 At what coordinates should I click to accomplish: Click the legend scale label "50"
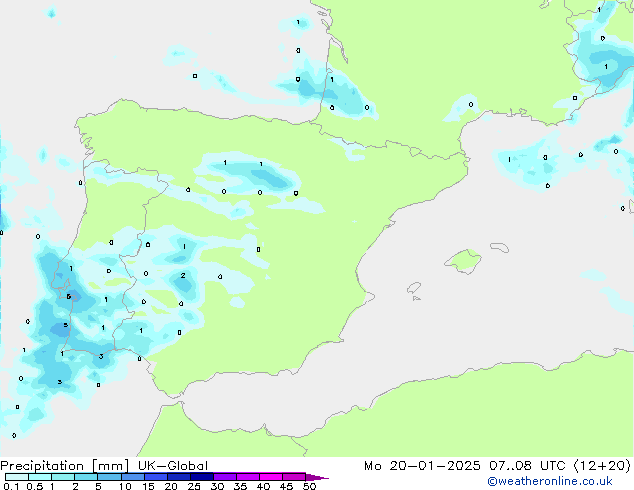pos(310,486)
